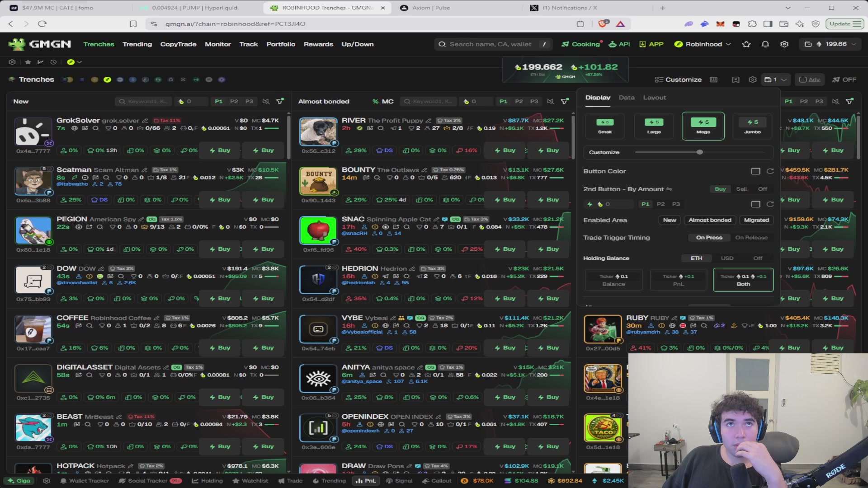Click the Brave Shields icon in address bar

(603, 23)
